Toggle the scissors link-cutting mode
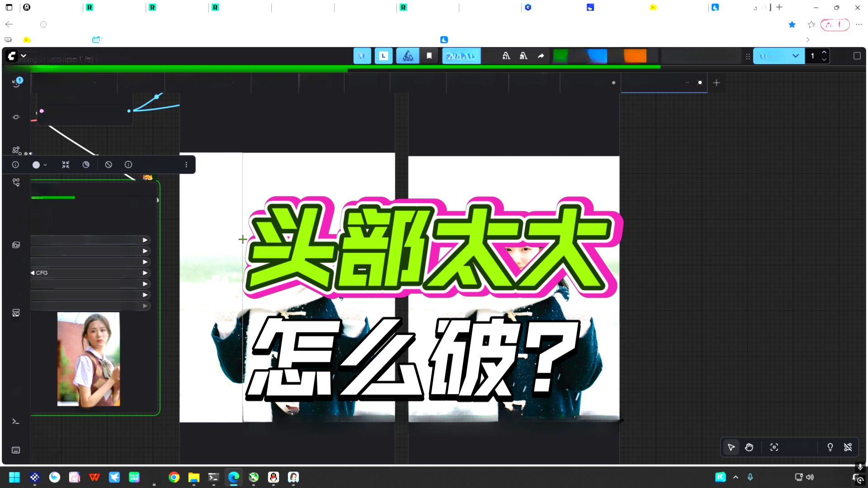Image resolution: width=868 pixels, height=488 pixels. click(848, 447)
